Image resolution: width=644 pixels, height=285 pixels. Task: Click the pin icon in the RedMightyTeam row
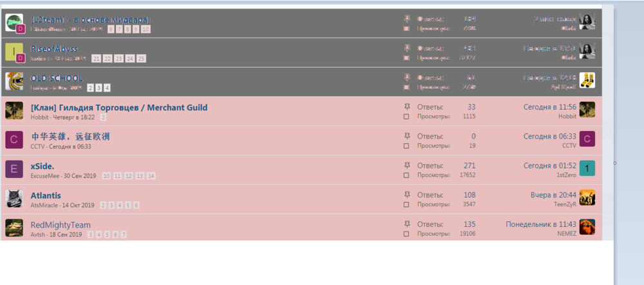pos(406,224)
